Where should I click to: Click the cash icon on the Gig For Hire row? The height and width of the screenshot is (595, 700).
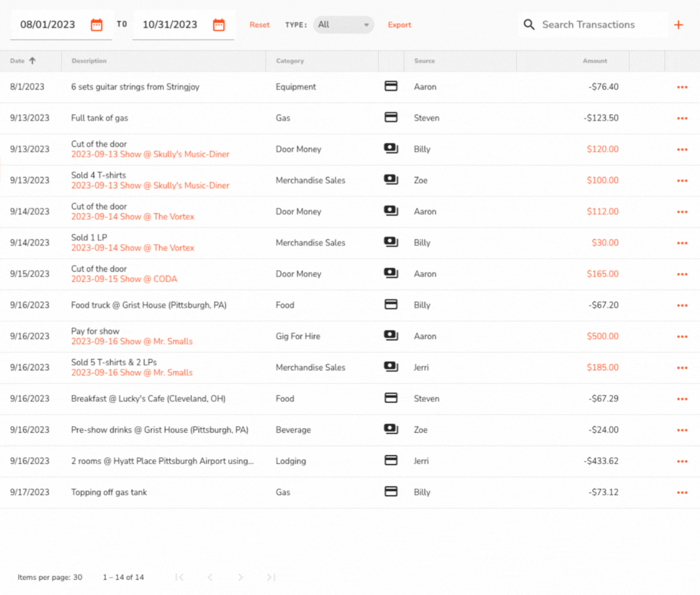[391, 335]
